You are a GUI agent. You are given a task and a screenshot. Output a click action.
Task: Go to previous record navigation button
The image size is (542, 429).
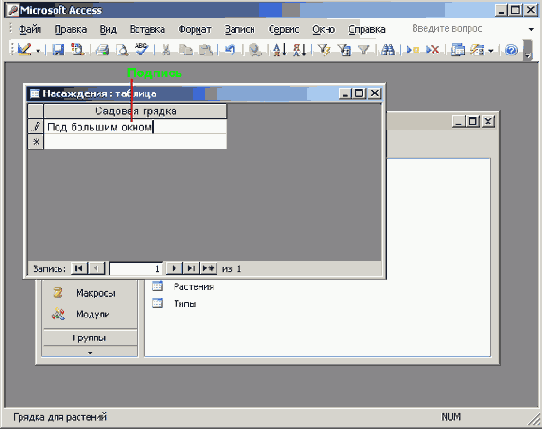pos(97,268)
